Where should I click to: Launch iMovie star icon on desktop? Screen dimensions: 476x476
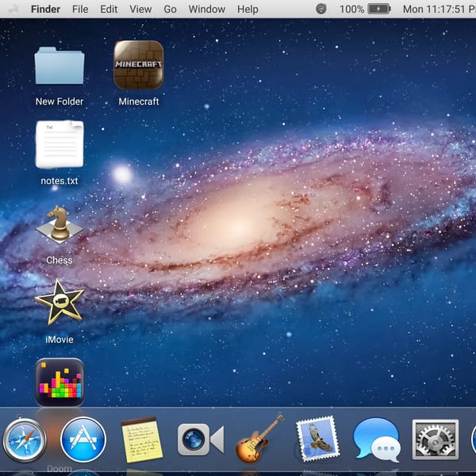coord(59,303)
